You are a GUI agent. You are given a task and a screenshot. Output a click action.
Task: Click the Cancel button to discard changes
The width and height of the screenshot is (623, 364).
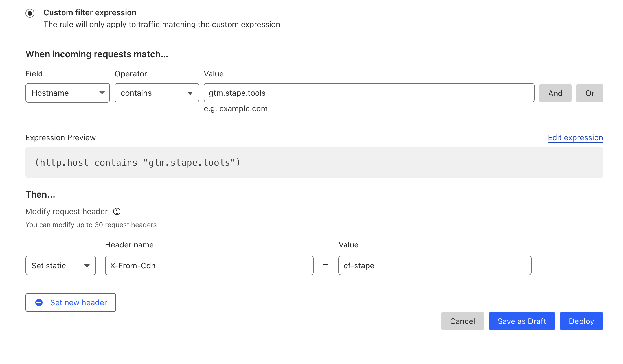pos(462,321)
